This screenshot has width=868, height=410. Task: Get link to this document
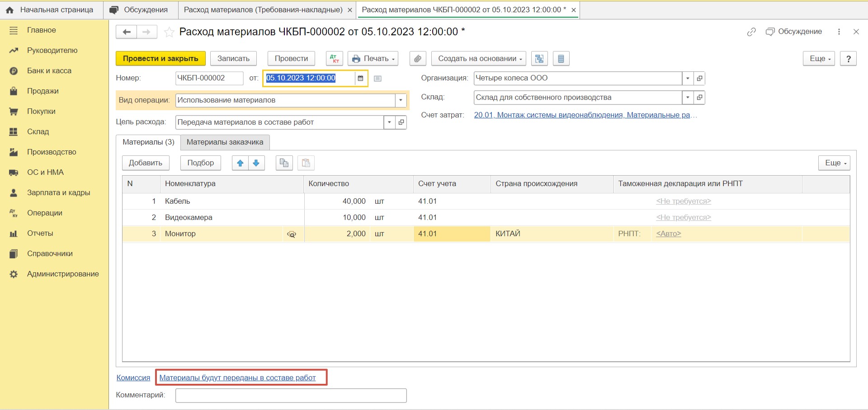pos(751,32)
